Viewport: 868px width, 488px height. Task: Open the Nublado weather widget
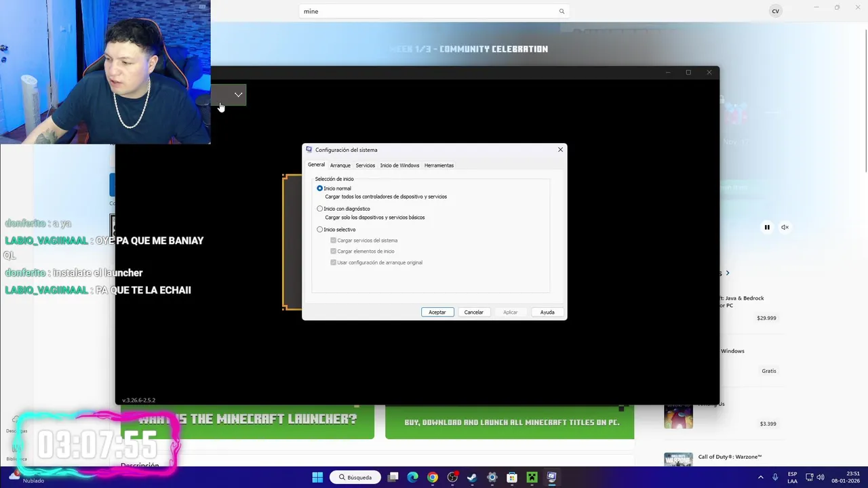click(x=26, y=477)
